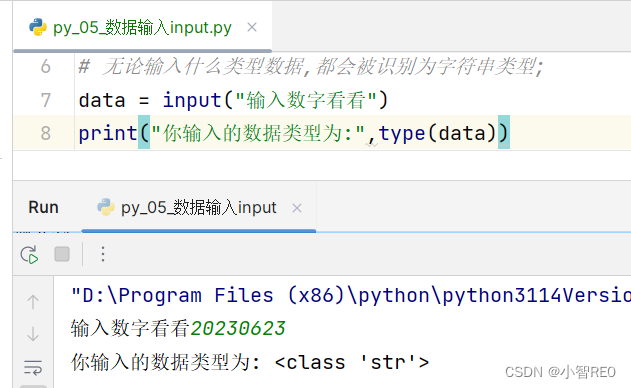Screen dimensions: 631x388
Task: Click the string "你输入的数据类型为:" on line 8
Action: 258,133
